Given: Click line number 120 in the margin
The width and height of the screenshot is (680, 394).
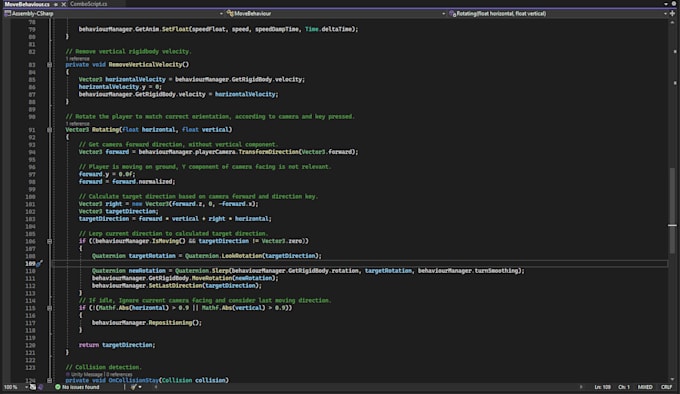Looking at the screenshot, I should click(30, 345).
